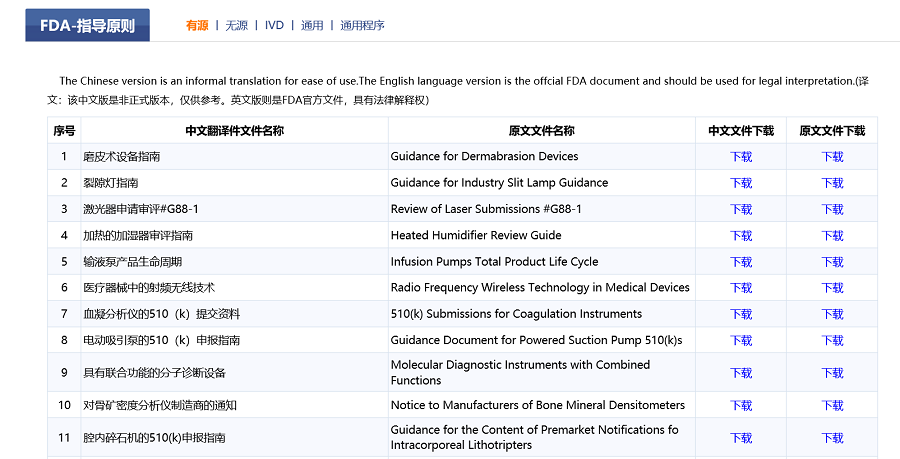This screenshot has height=459, width=900.
Task: Download Chinese file for 激光器申请审评#G88-1
Action: click(741, 209)
